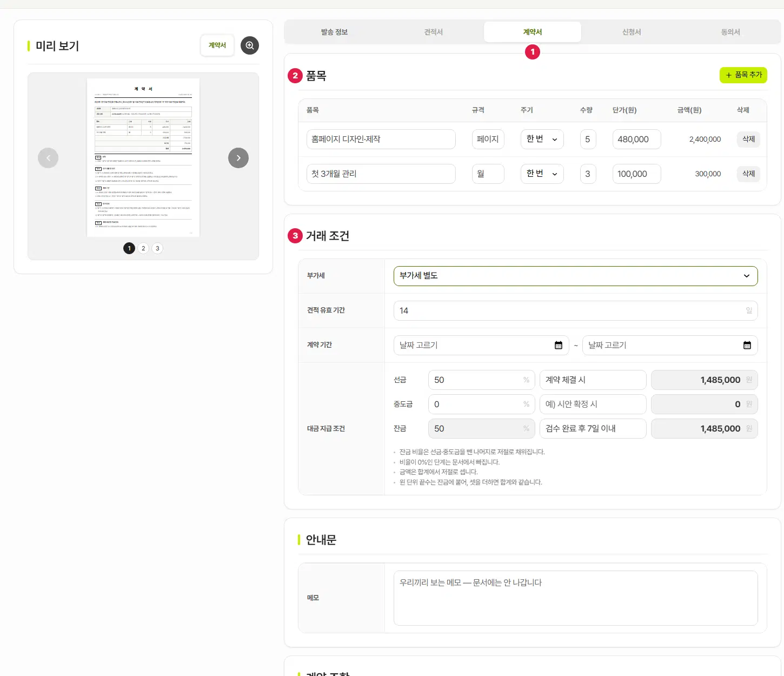Image resolution: width=784 pixels, height=676 pixels.
Task: Edit unit price 480,000 field
Action: (637, 139)
